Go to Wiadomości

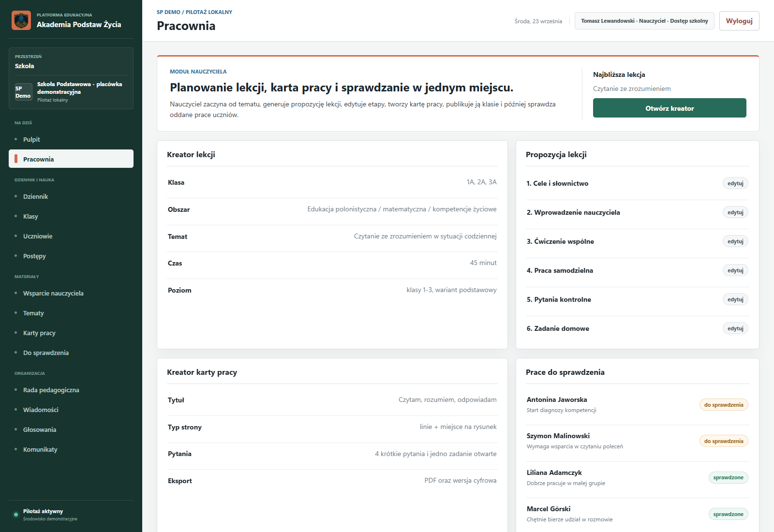(x=71, y=410)
